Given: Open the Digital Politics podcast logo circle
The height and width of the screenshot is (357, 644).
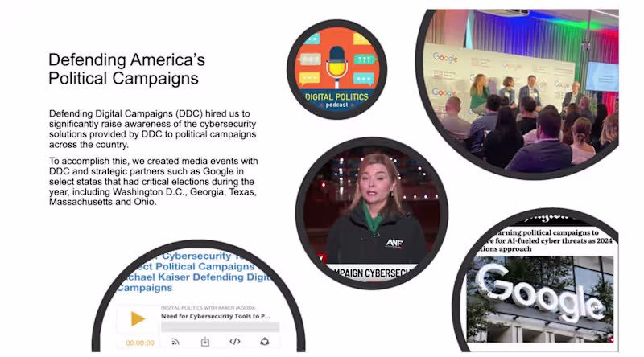Looking at the screenshot, I should (x=336, y=69).
